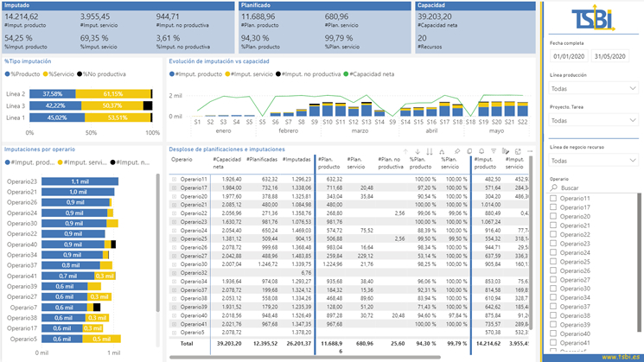The image size is (644, 362).
Task: Sort by the #Capacidad neta column header
Action: [x=226, y=163]
